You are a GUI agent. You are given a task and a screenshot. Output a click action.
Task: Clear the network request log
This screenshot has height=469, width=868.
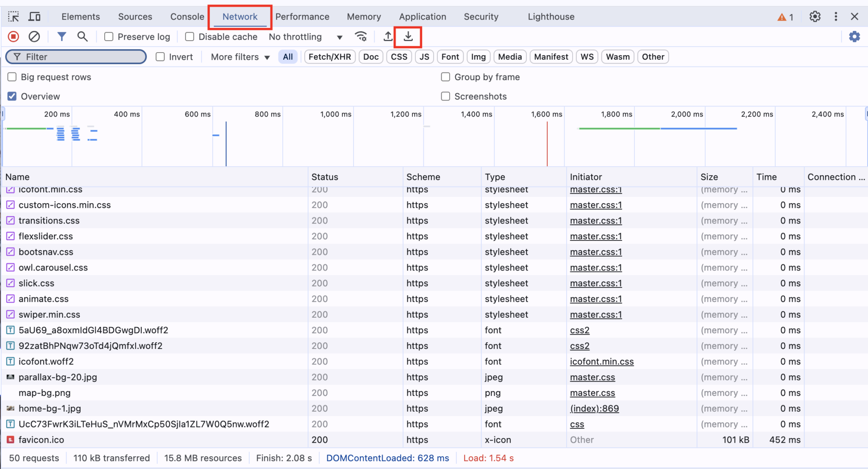(x=34, y=36)
